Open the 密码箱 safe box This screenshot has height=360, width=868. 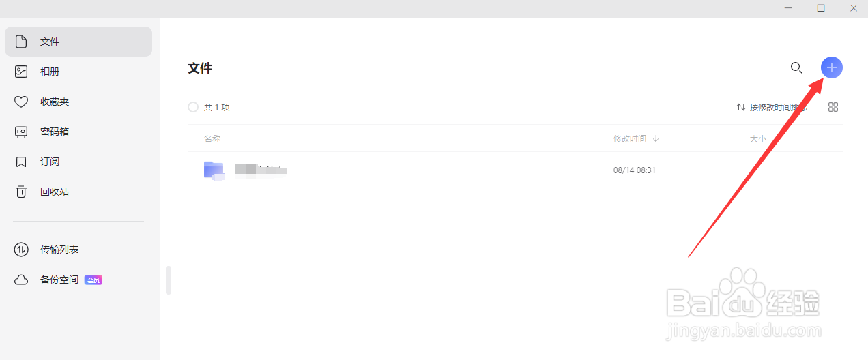click(54, 132)
